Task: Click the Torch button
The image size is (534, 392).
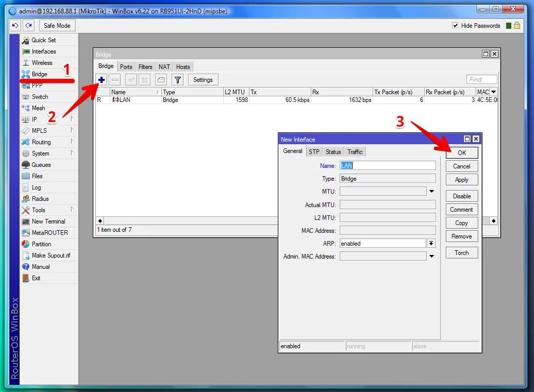Action: (462, 253)
